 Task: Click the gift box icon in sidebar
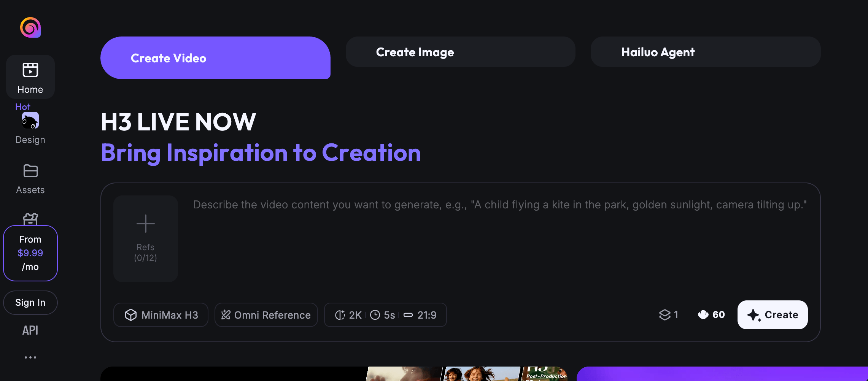pos(30,219)
